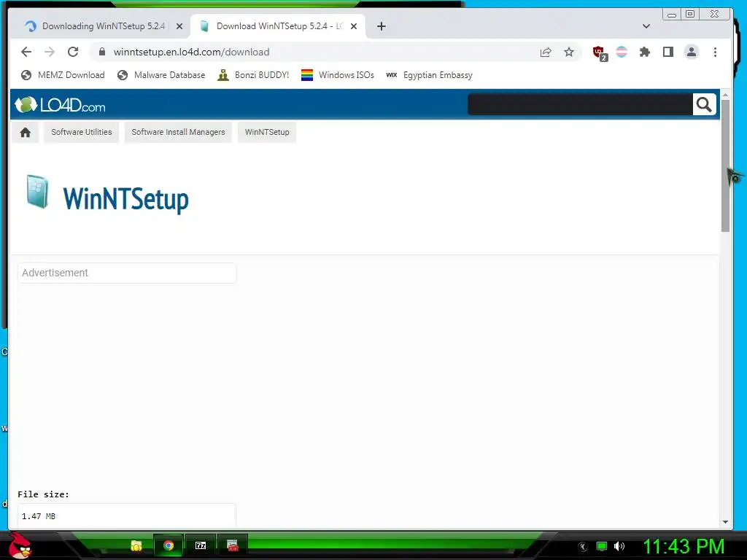
Task: Toggle the browser side panel
Action: (x=668, y=52)
